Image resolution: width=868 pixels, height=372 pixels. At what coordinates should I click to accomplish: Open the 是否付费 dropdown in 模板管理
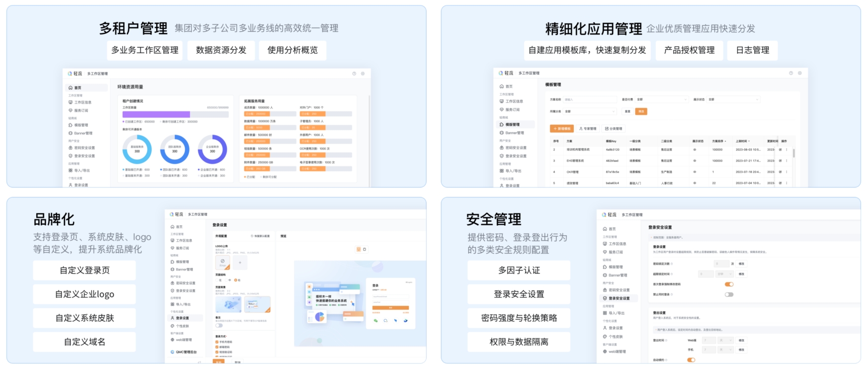(x=662, y=99)
